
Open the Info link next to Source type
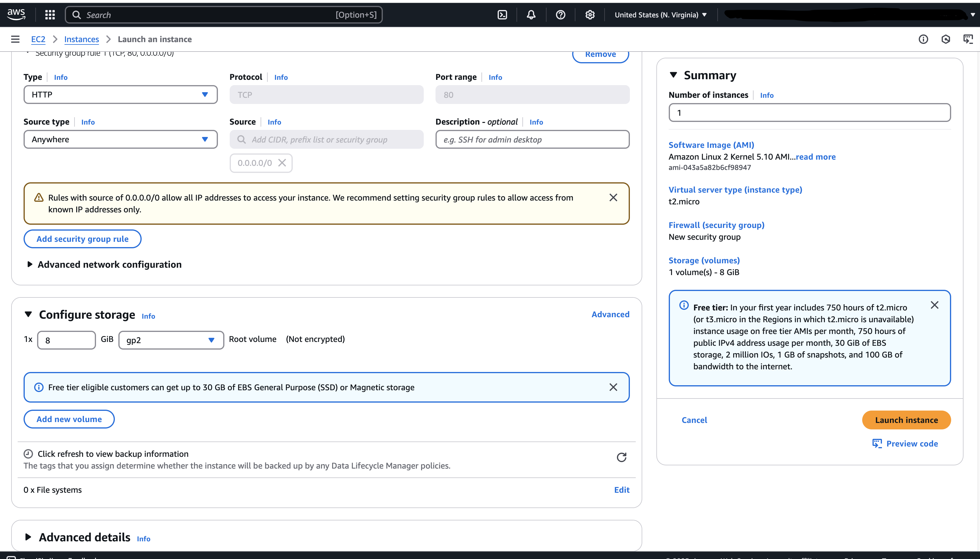click(x=88, y=122)
